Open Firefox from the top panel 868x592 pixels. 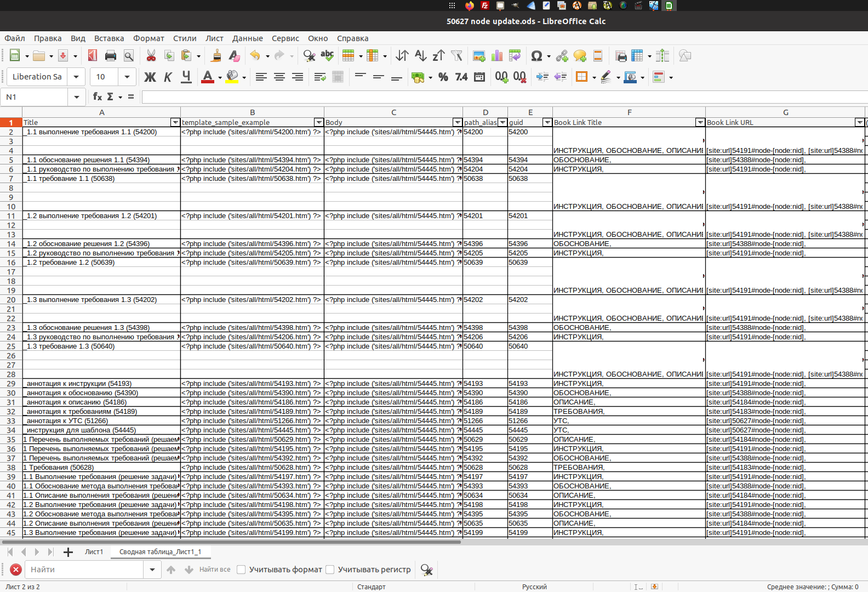coord(470,5)
